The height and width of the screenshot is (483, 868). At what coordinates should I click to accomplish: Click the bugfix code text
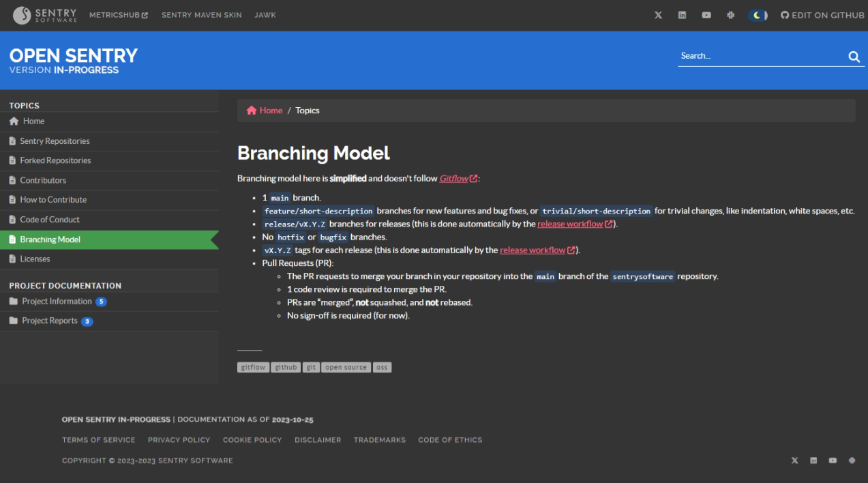click(x=333, y=237)
